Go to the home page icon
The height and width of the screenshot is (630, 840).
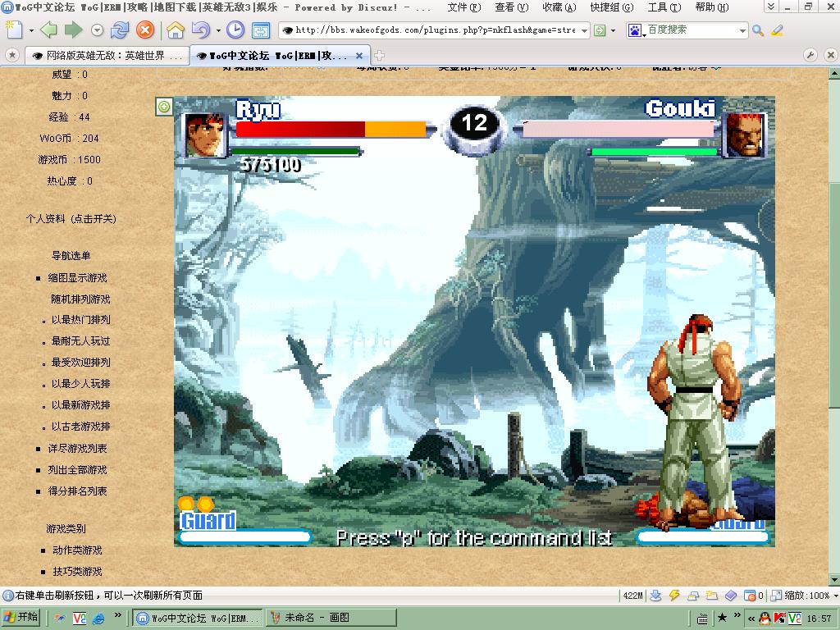[x=176, y=30]
